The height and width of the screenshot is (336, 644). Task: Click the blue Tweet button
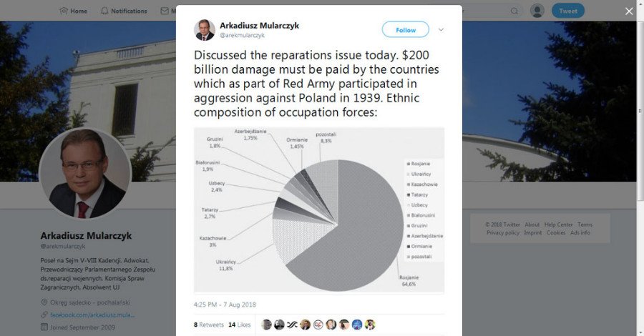(x=567, y=11)
